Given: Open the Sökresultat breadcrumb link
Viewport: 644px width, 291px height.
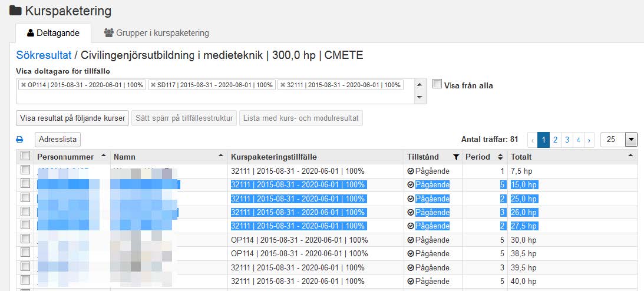Looking at the screenshot, I should 44,55.
